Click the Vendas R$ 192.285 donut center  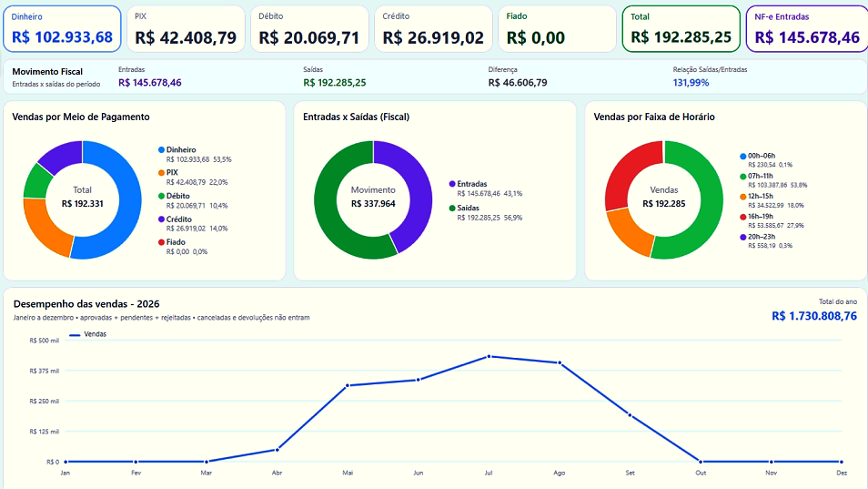click(663, 198)
